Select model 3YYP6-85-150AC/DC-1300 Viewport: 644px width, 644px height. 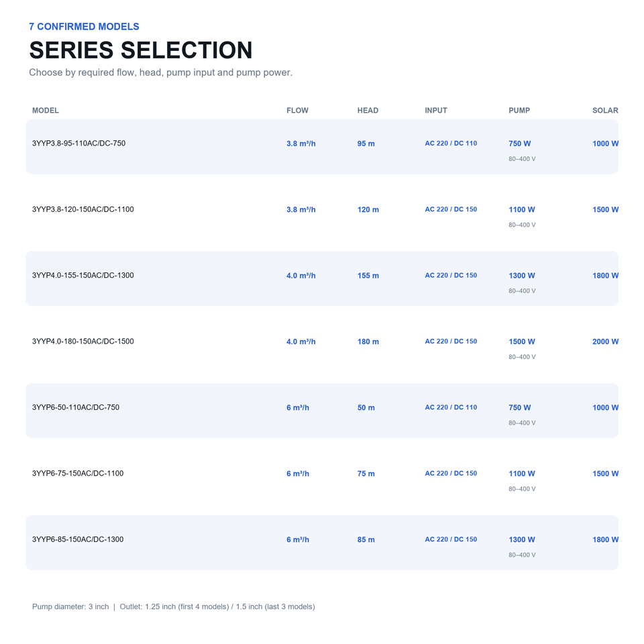pyautogui.click(x=322, y=543)
